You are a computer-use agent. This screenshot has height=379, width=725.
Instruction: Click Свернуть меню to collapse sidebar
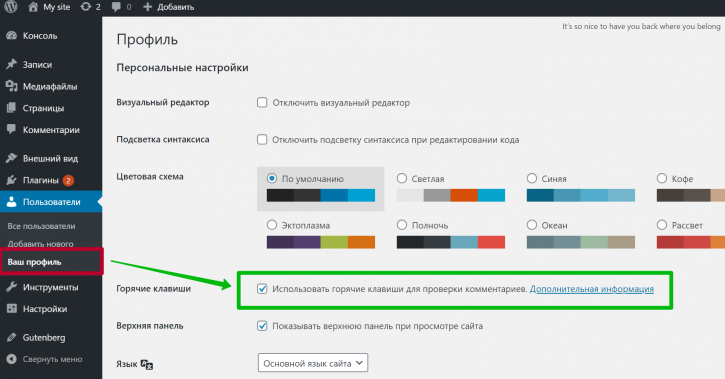pyautogui.click(x=52, y=359)
